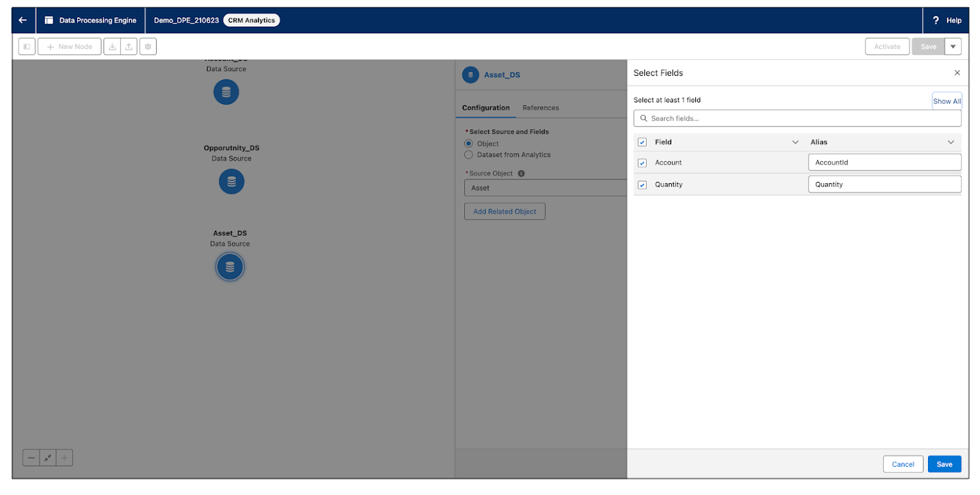Viewport: 980px width, 495px height.
Task: Fit the canvas to the screen
Action: 48,458
